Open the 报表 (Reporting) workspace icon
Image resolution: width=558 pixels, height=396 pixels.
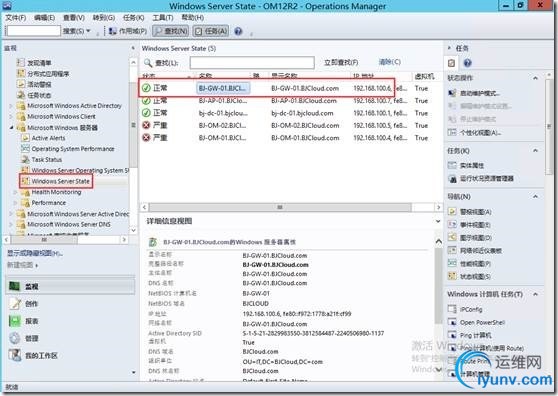point(15,321)
